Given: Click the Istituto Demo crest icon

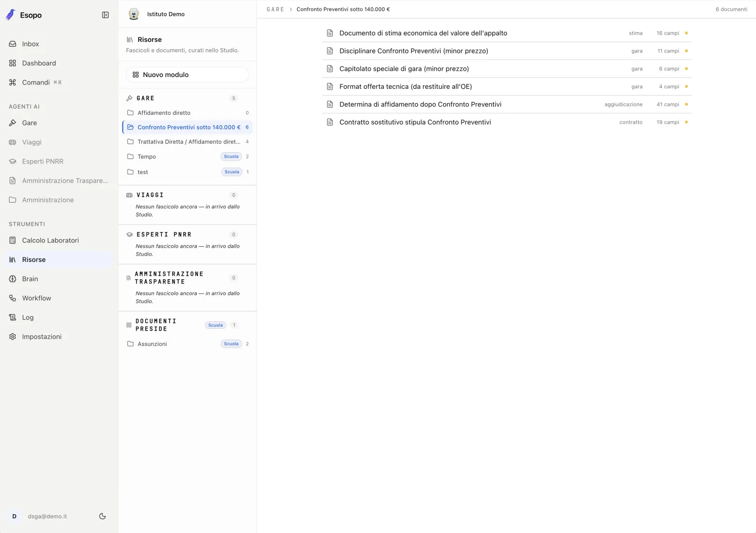Looking at the screenshot, I should pyautogui.click(x=134, y=14).
